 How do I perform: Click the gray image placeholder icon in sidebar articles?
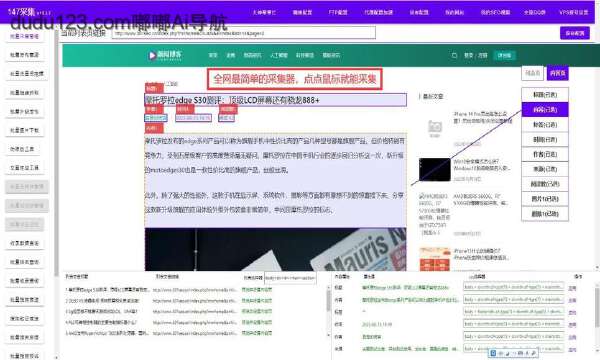coord(435,126)
